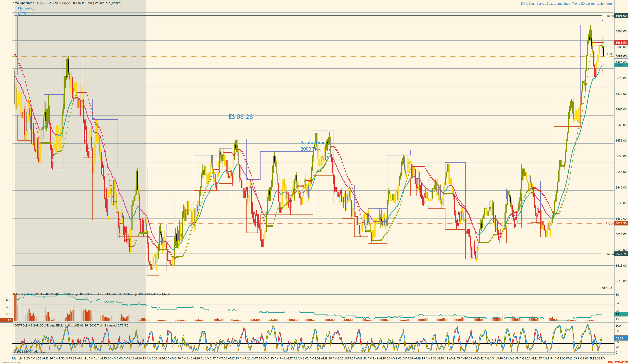Click the 6630.00 price axis label

point(621,219)
